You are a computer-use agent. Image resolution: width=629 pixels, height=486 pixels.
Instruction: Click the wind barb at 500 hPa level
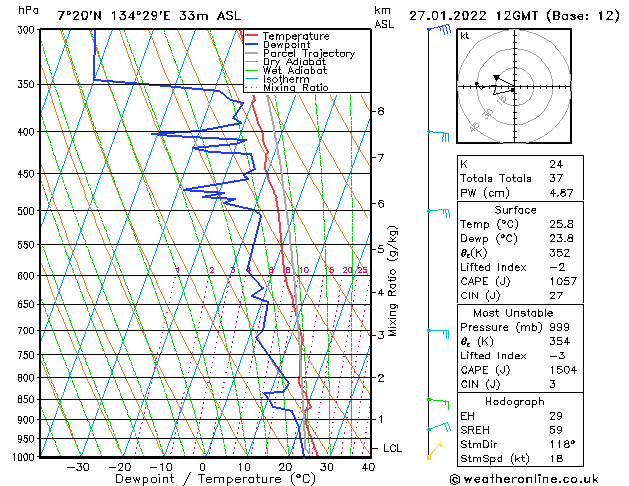click(x=439, y=213)
